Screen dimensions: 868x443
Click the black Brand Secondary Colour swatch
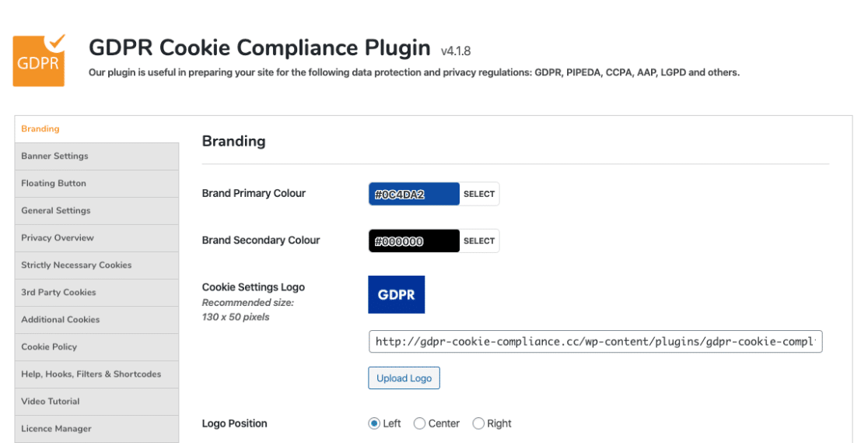coord(414,241)
